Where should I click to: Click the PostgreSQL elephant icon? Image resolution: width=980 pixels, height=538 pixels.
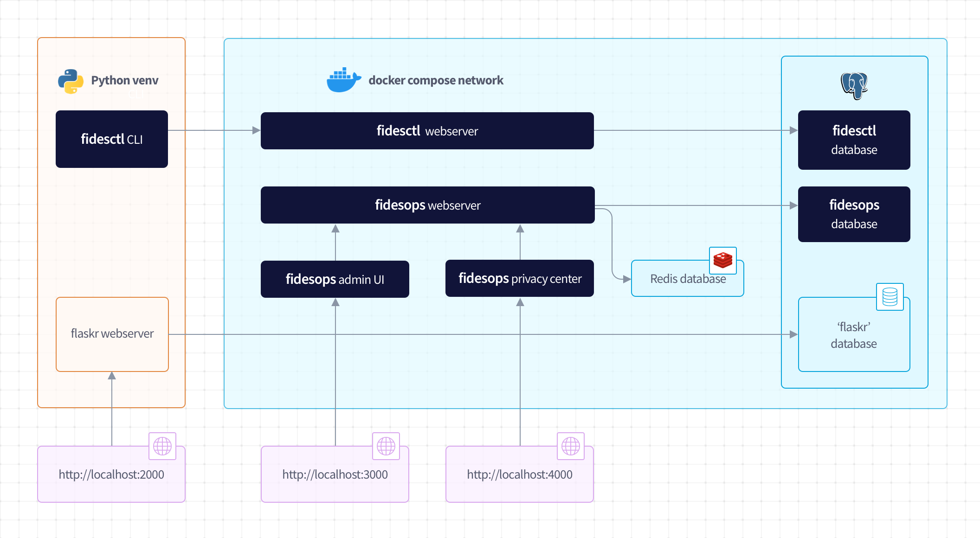coord(854,85)
